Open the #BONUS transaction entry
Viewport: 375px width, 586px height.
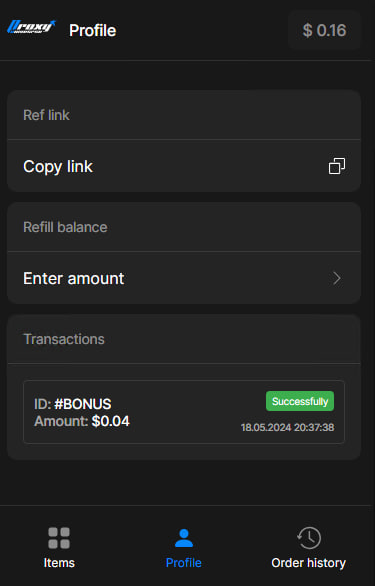pyautogui.click(x=184, y=412)
